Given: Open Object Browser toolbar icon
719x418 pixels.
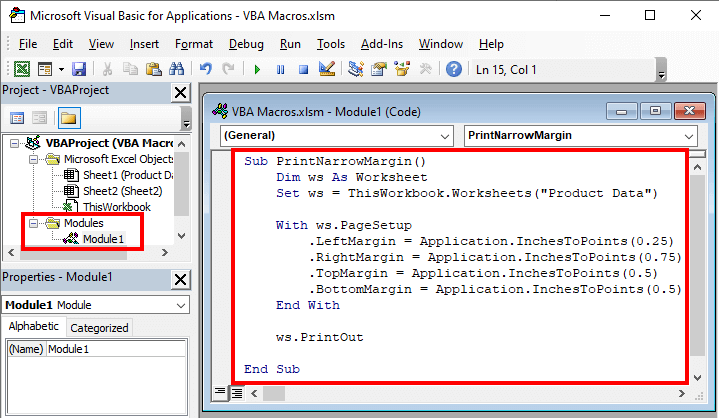Looking at the screenshot, I should (x=402, y=69).
